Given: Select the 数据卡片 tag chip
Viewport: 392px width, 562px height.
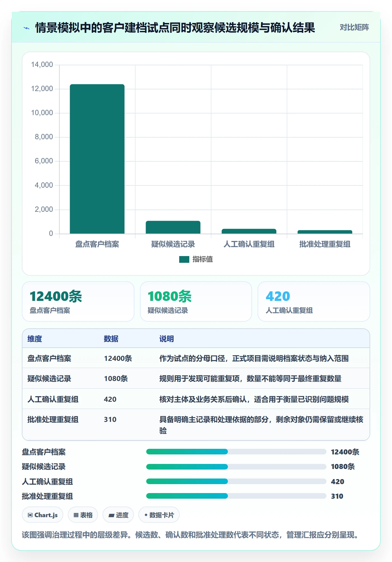Looking at the screenshot, I should click(x=159, y=515).
